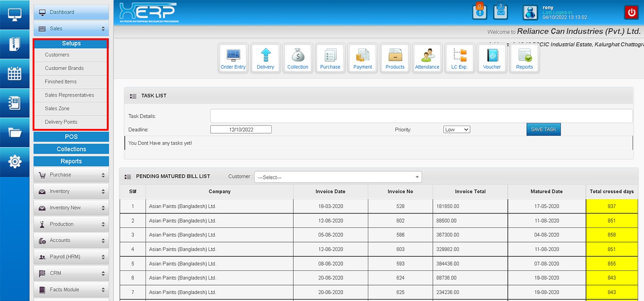Open Customers under Setups
This screenshot has height=301, width=644.
[x=57, y=55]
